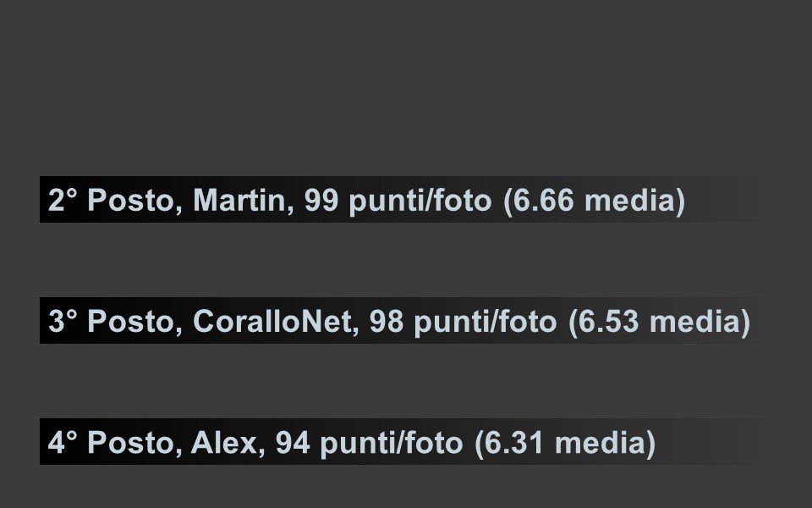Click the number 94 in Alex's score

click(x=293, y=443)
